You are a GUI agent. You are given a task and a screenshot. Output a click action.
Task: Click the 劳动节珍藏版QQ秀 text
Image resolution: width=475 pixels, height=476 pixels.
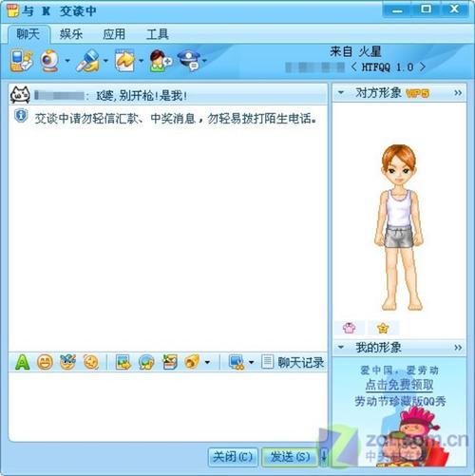coord(400,401)
